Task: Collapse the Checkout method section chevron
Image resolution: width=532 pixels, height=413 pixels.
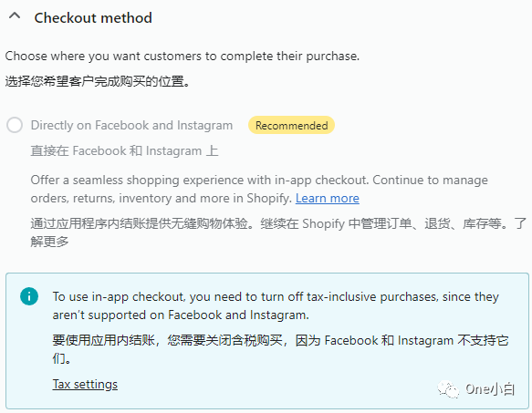Action: (15, 15)
